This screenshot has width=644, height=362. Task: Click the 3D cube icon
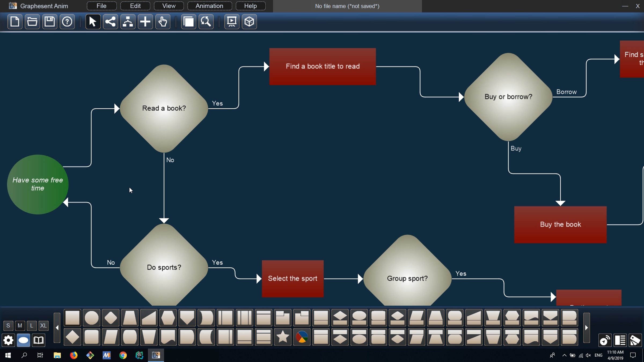point(249,21)
